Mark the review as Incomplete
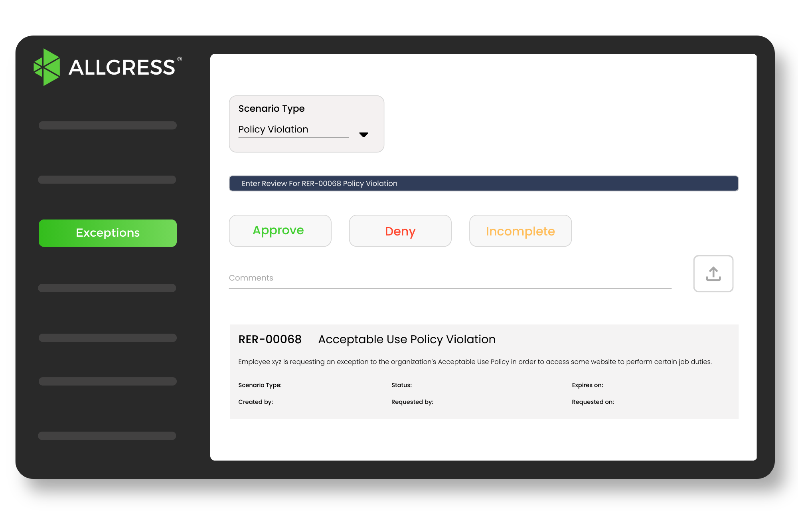Image resolution: width=798 pixels, height=532 pixels. (x=520, y=231)
